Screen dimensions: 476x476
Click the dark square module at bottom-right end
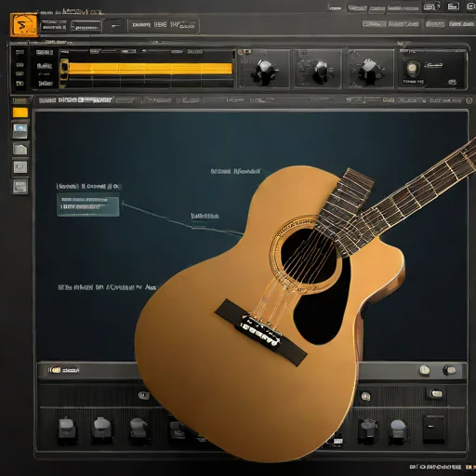(434, 429)
